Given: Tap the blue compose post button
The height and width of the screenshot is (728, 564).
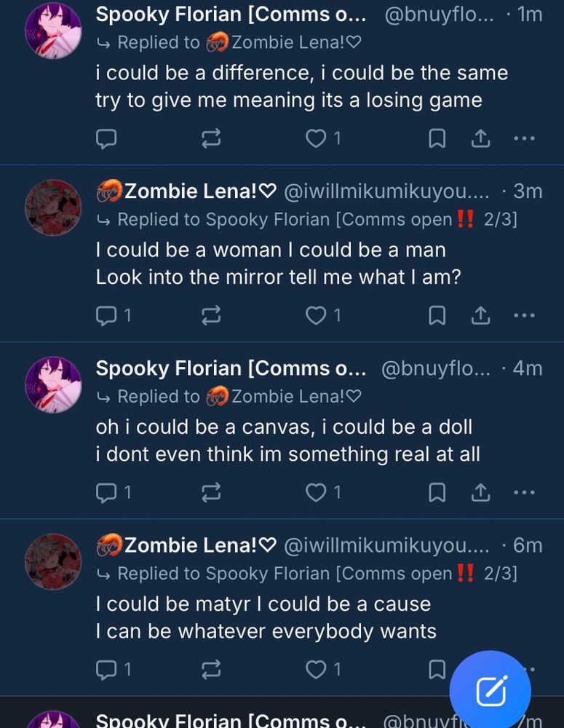Looking at the screenshot, I should coord(490,691).
